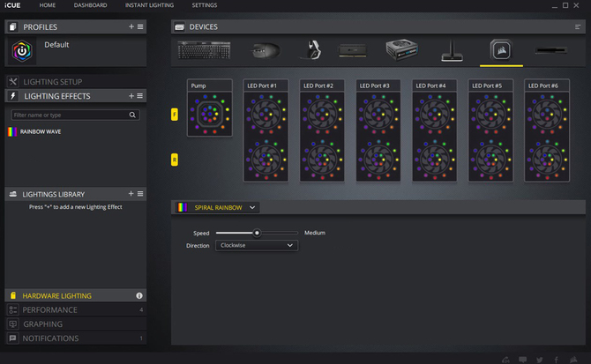Image resolution: width=591 pixels, height=364 pixels.
Task: Collapse the Lightings Library section header
Action: pyautogui.click(x=76, y=194)
